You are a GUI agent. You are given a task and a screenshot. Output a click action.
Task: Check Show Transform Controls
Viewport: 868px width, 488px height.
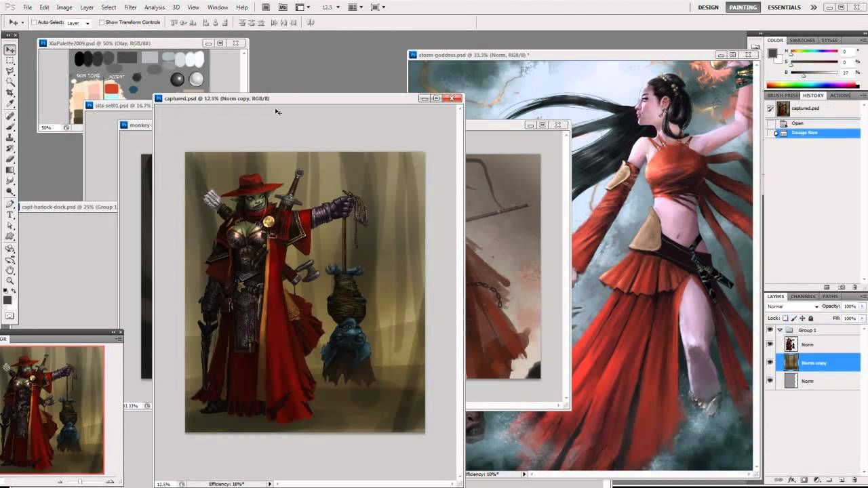[x=102, y=22]
